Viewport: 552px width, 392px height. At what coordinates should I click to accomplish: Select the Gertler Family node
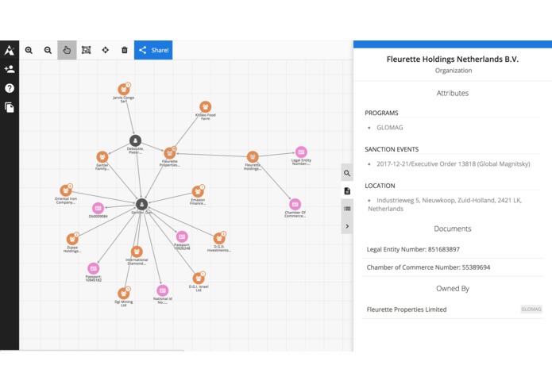click(102, 157)
